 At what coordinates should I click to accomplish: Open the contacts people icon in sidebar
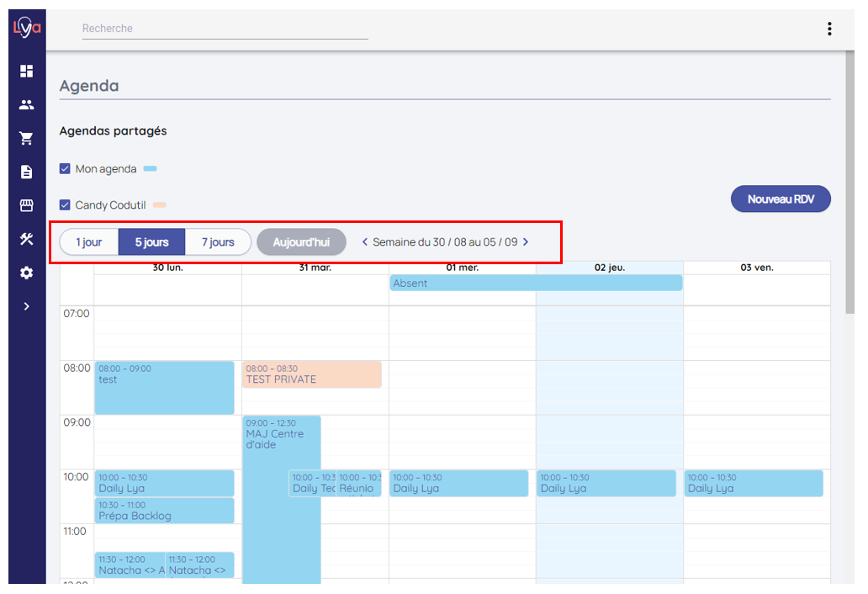coord(26,105)
